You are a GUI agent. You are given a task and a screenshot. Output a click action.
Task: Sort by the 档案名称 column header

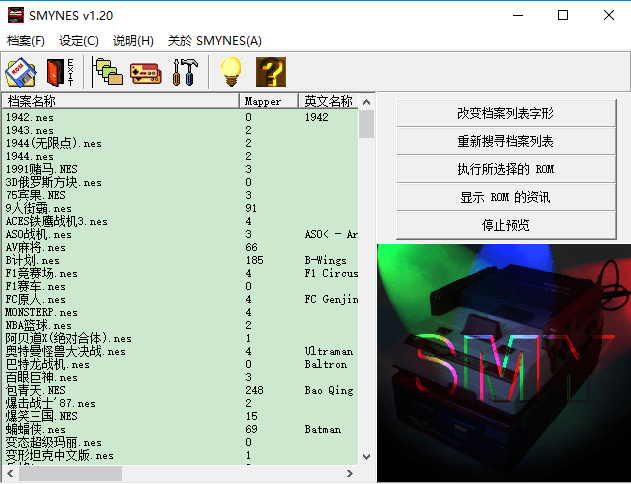121,101
